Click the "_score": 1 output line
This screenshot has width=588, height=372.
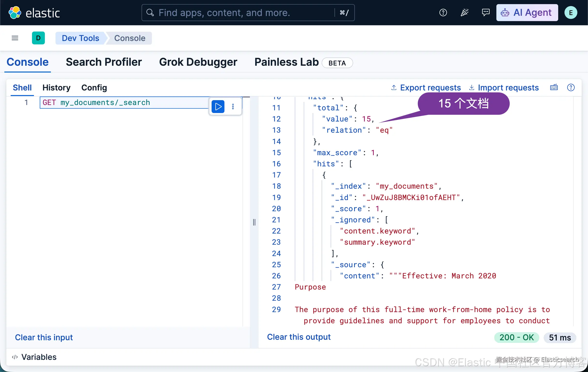coord(357,209)
